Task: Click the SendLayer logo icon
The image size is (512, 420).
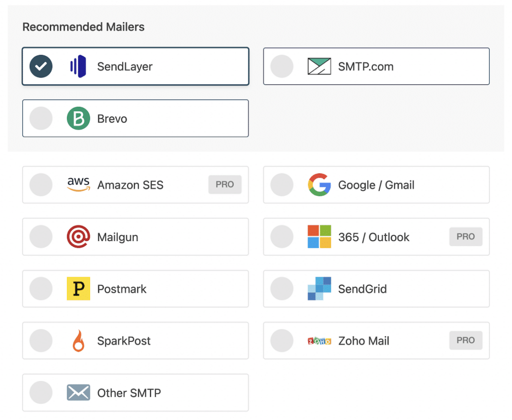Action: coord(76,66)
